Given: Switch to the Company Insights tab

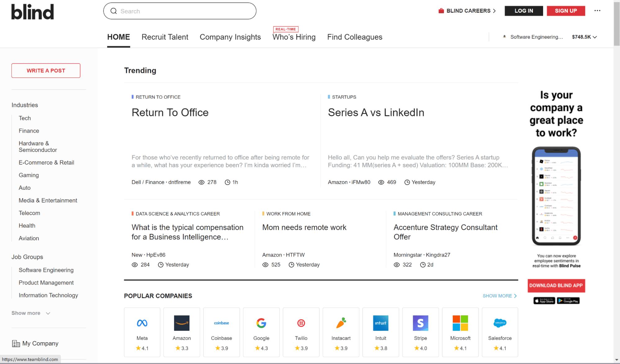Looking at the screenshot, I should [x=230, y=37].
